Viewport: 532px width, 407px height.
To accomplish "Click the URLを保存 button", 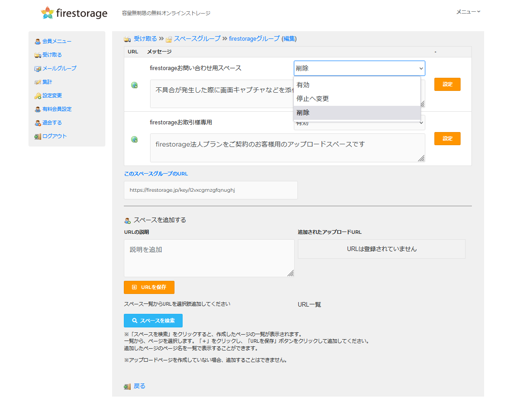I will [x=149, y=287].
